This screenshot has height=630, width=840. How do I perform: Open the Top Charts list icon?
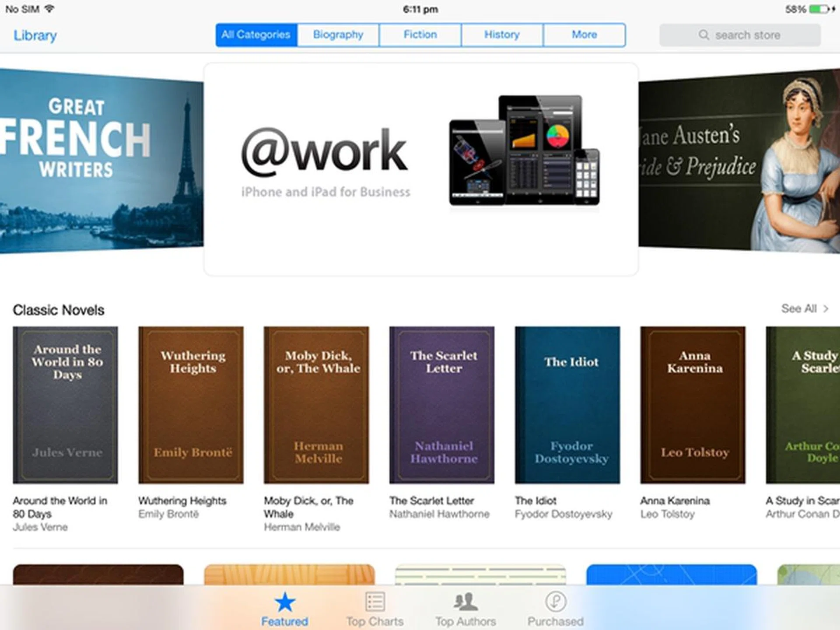pos(375,602)
